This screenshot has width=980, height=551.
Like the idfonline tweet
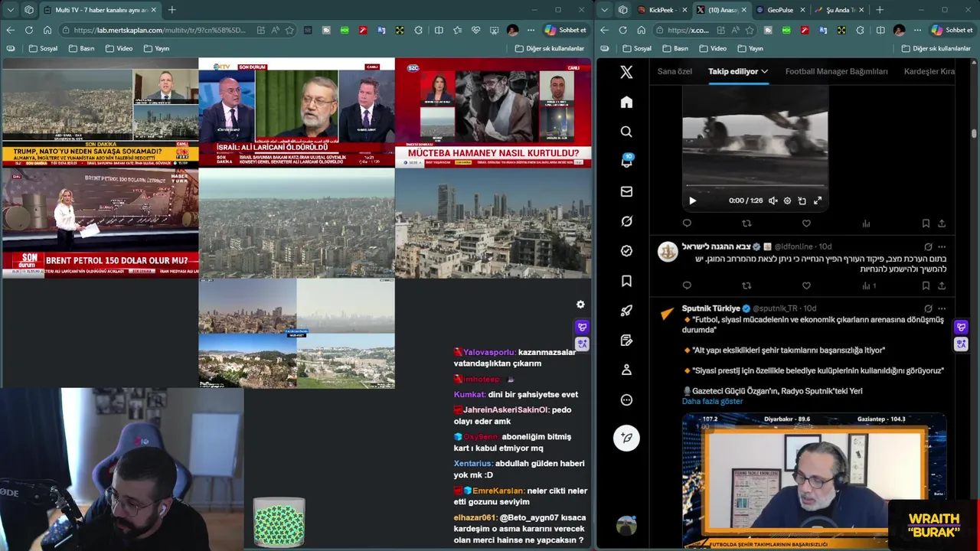[x=806, y=285]
